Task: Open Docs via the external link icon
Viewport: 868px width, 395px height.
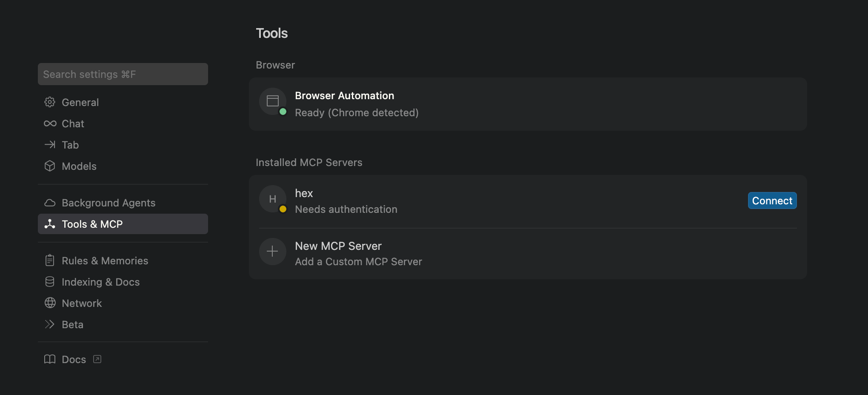Action: click(x=97, y=359)
